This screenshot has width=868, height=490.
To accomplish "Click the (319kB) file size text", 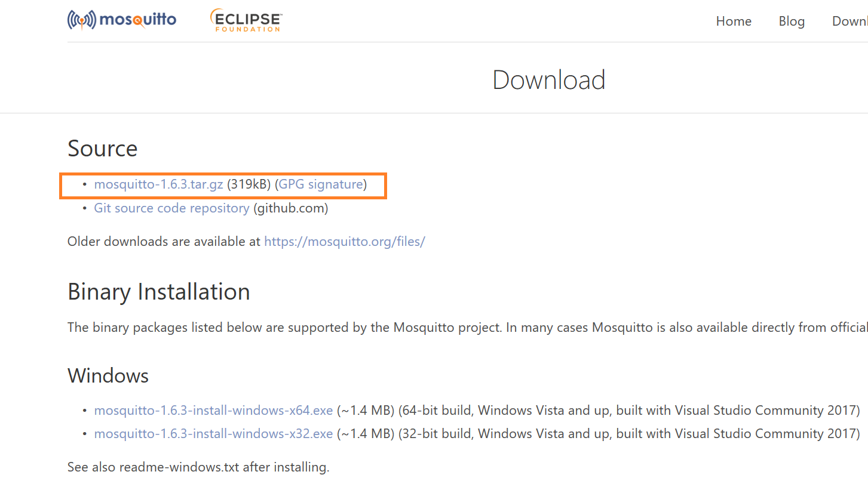I will pos(249,184).
